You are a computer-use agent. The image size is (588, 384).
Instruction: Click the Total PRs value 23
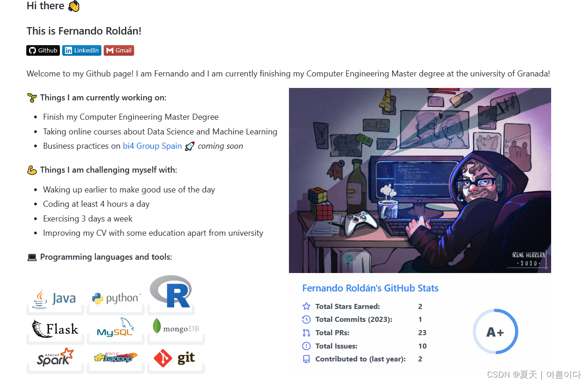pyautogui.click(x=422, y=333)
